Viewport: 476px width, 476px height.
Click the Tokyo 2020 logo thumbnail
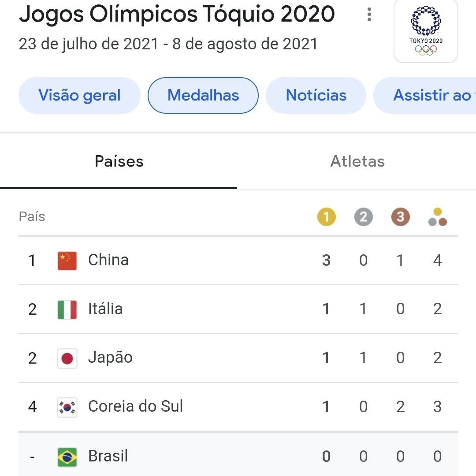tap(426, 30)
